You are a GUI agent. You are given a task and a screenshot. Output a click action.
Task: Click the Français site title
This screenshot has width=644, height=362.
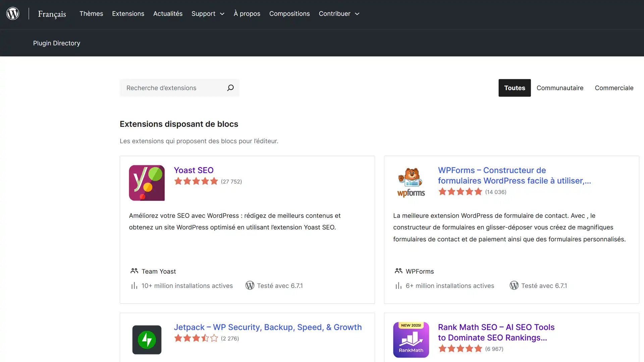[x=52, y=14]
